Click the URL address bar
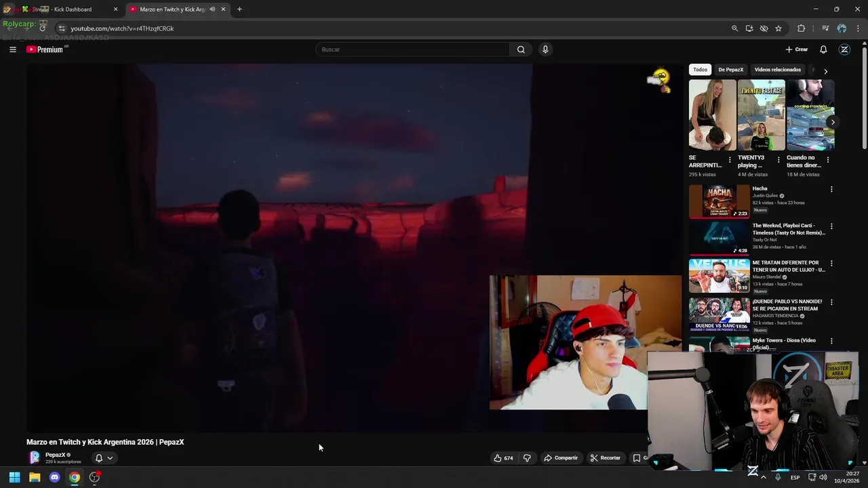This screenshot has width=868, height=488. 393,28
